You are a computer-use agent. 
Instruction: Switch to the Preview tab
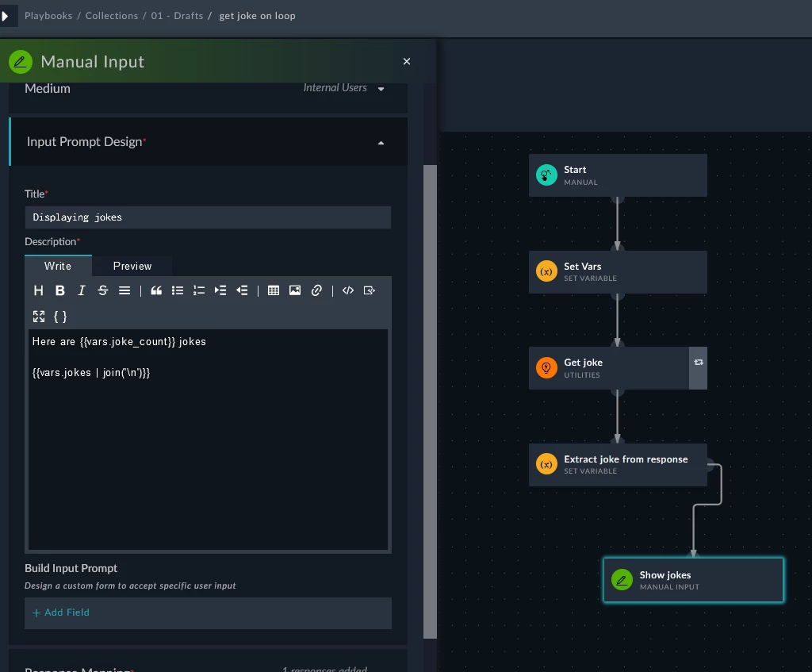[x=132, y=267]
